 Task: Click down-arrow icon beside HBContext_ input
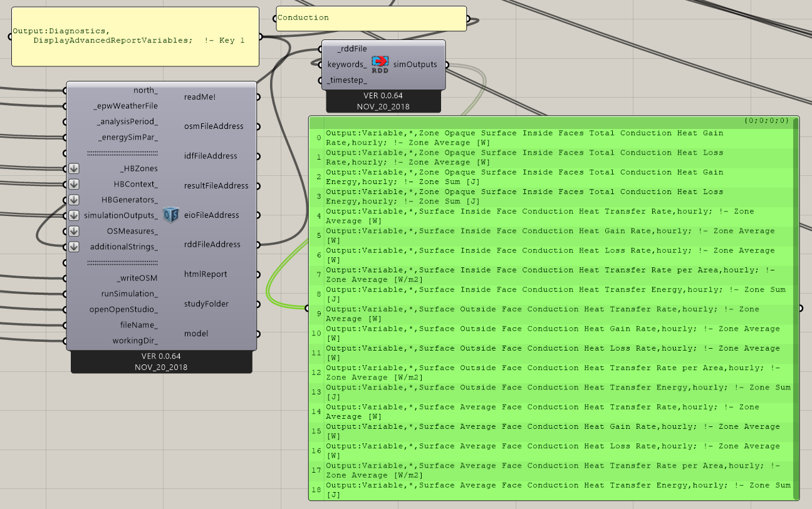click(x=74, y=184)
